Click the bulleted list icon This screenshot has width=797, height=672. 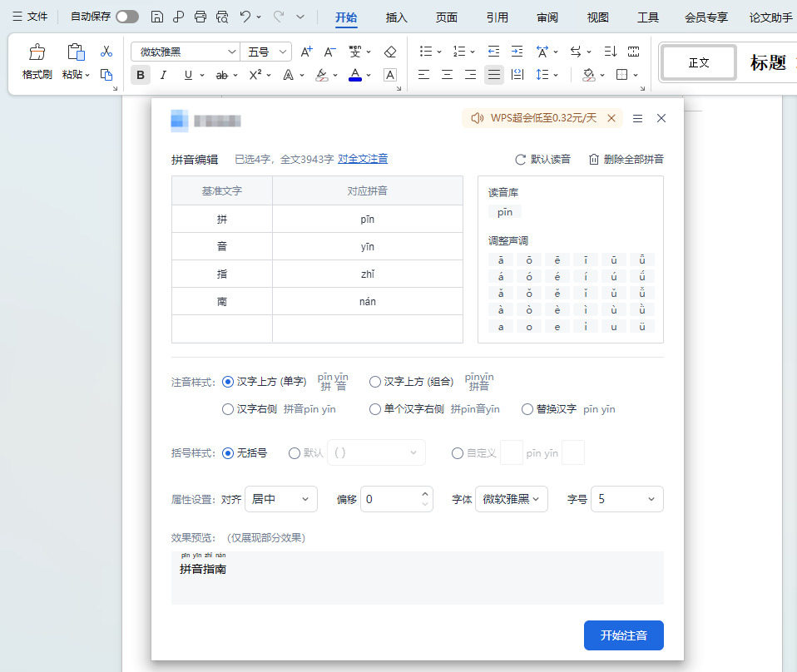click(x=426, y=52)
